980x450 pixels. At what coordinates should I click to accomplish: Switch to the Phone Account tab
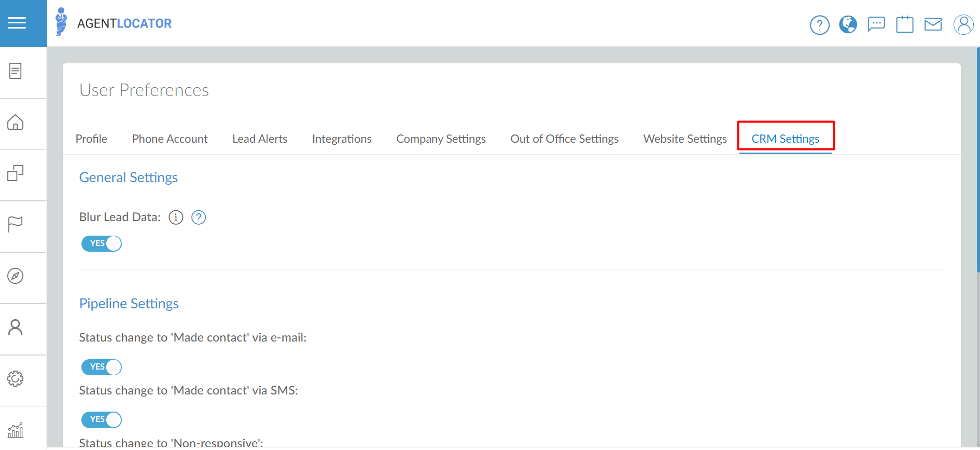170,139
